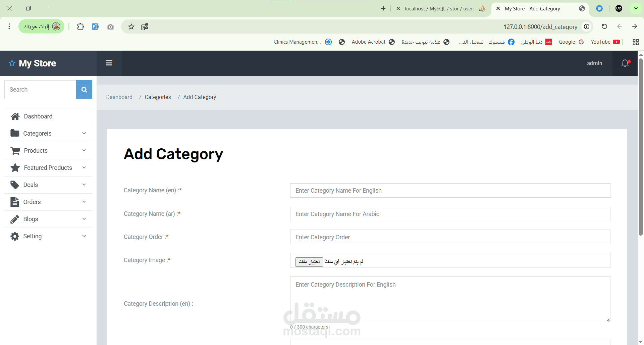Screen dimensions: 644x345
Task: Click the Categoreis folder icon
Action: [15, 133]
